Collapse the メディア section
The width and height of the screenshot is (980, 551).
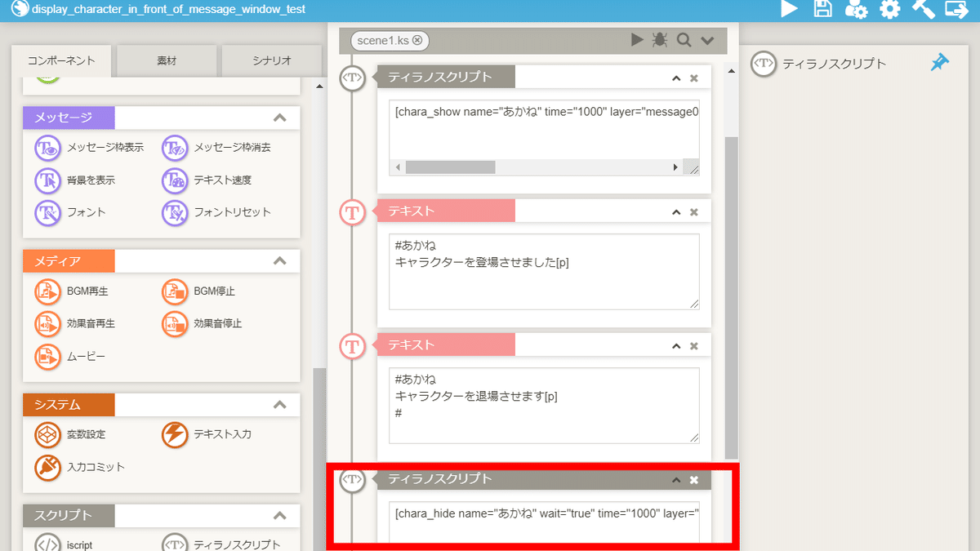point(280,261)
